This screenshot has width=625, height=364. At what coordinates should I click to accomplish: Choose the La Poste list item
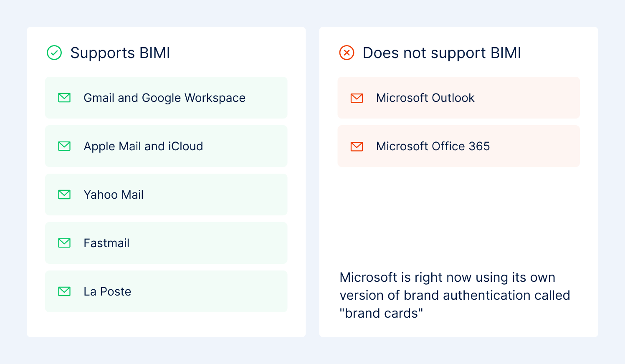pos(166,291)
